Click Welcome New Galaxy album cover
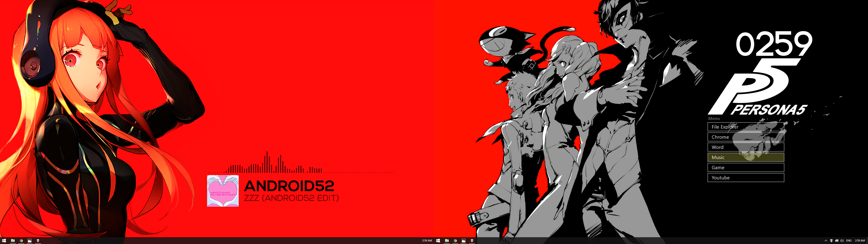The image size is (868, 244). click(223, 191)
